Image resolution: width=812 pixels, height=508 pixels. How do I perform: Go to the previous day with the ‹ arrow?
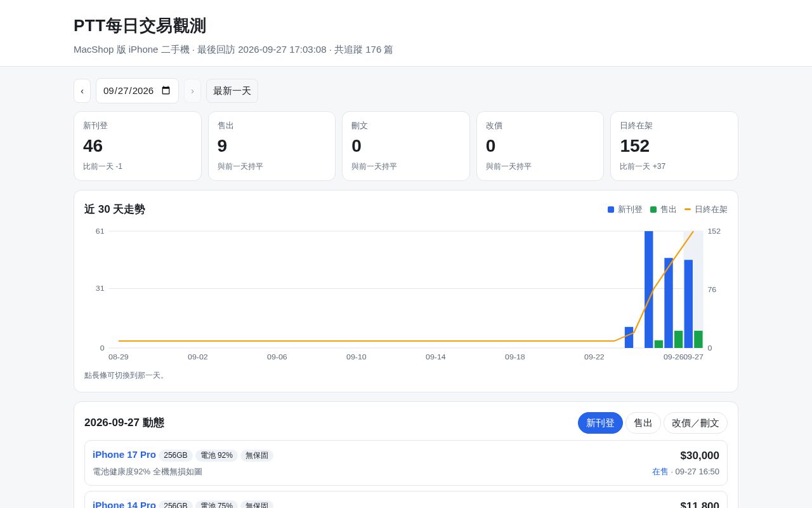click(x=82, y=91)
